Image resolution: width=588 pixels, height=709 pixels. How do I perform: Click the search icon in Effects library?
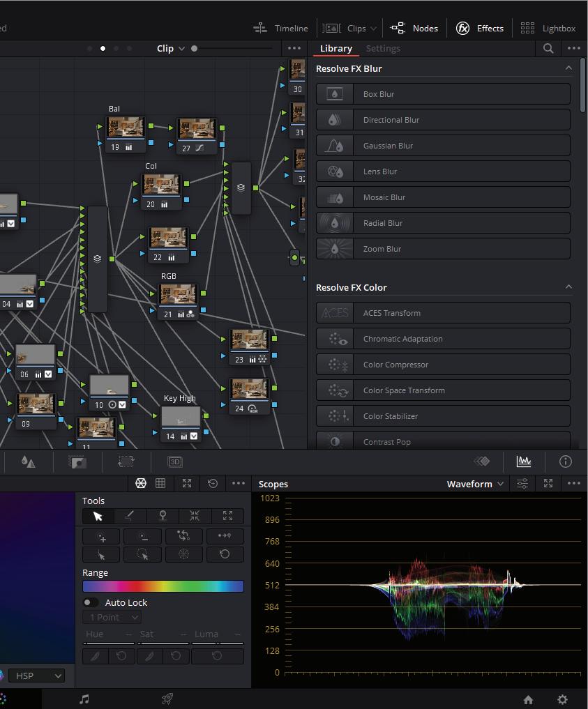pyautogui.click(x=548, y=48)
